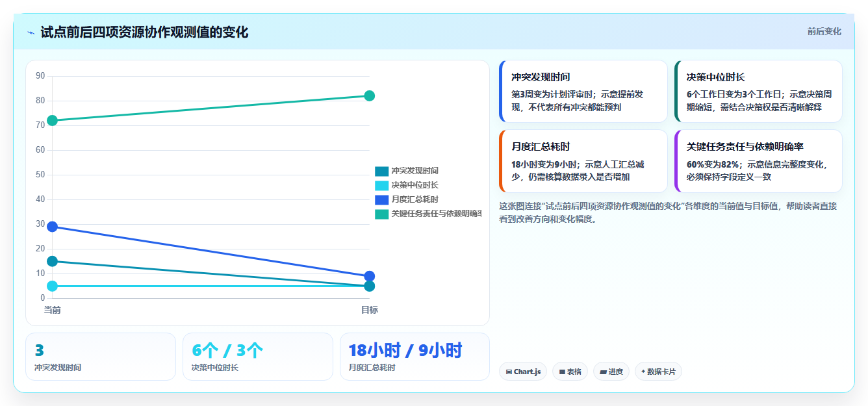Click the icon in the 进度 chip
The width and height of the screenshot is (868, 406).
[603, 372]
